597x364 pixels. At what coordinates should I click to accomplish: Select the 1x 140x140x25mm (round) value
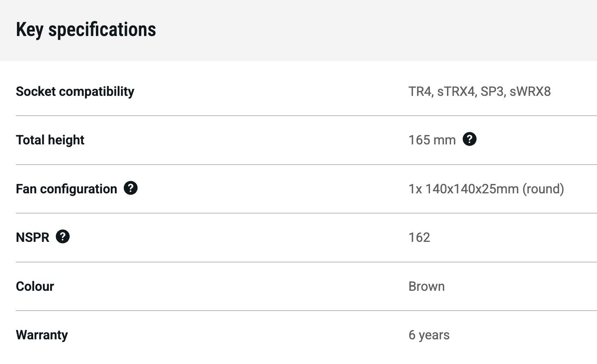coord(486,189)
